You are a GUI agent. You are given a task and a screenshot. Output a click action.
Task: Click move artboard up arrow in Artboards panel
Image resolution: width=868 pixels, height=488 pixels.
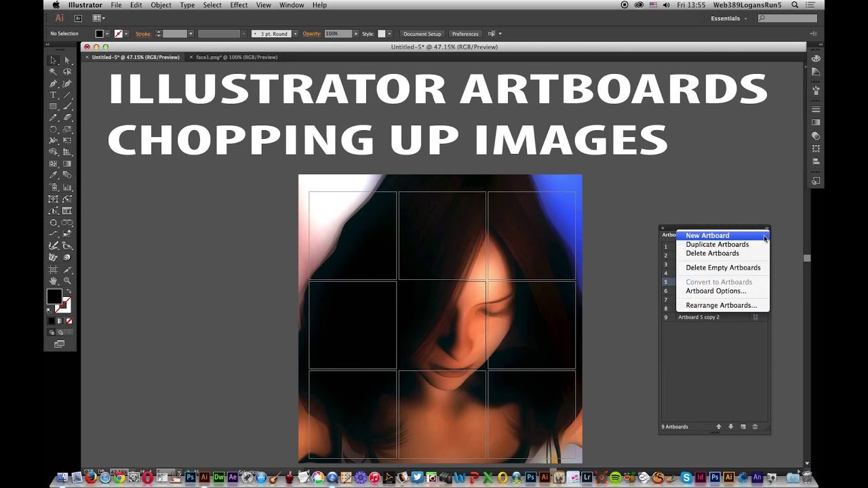click(x=719, y=427)
